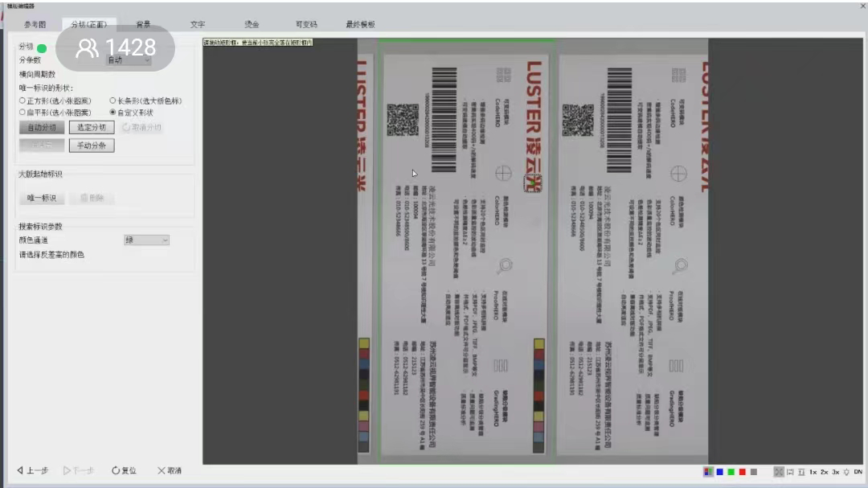Open the 分条数 dropdown set to 自动
Screen dimensions: 868x488
point(129,60)
